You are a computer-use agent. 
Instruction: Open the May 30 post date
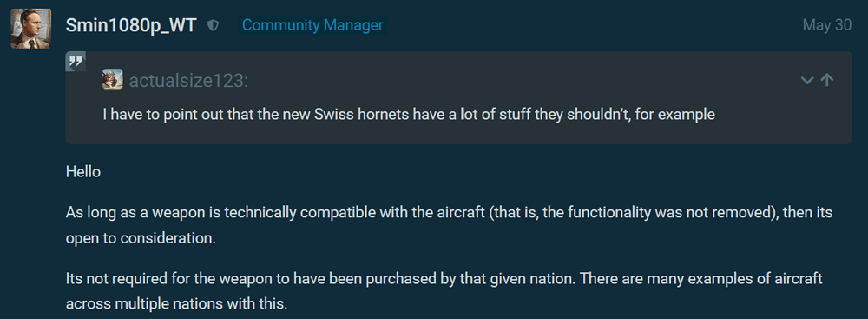(x=827, y=25)
